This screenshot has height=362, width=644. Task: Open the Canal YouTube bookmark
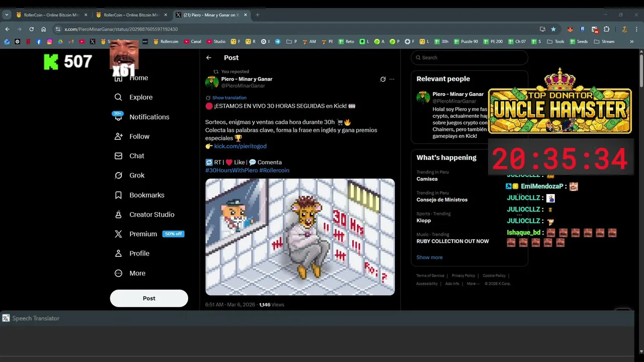pos(193,42)
